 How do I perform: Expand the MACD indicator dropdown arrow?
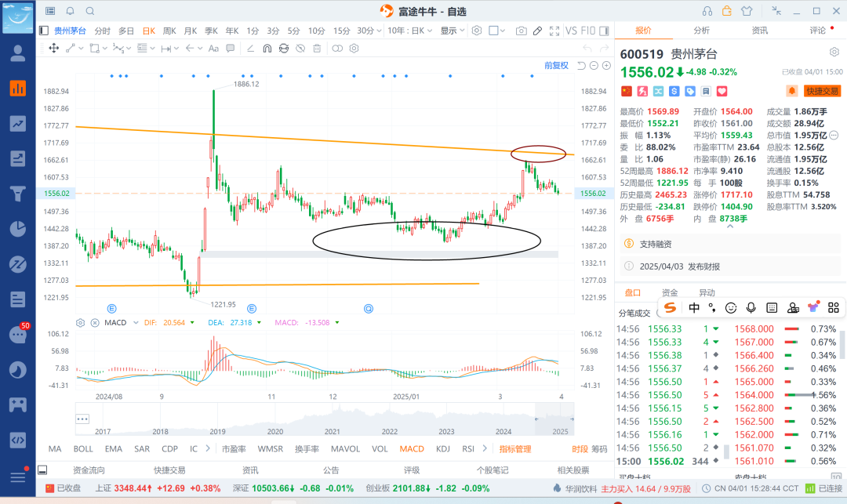[136, 323]
